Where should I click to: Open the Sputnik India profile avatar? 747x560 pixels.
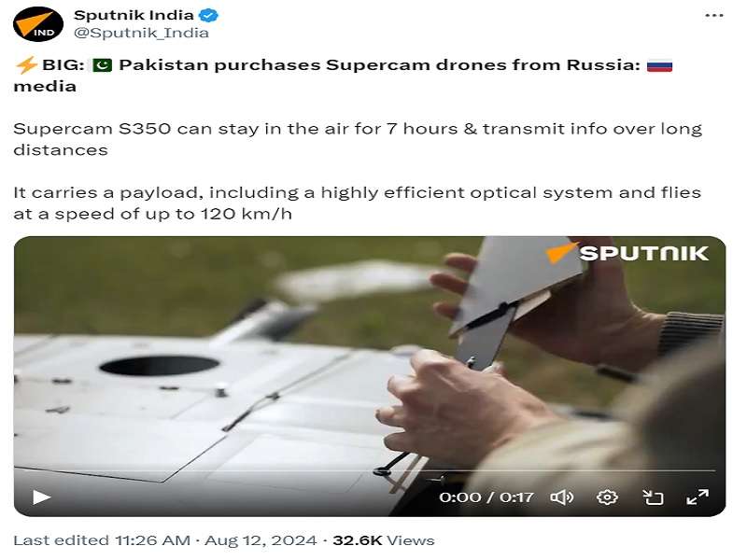38,24
